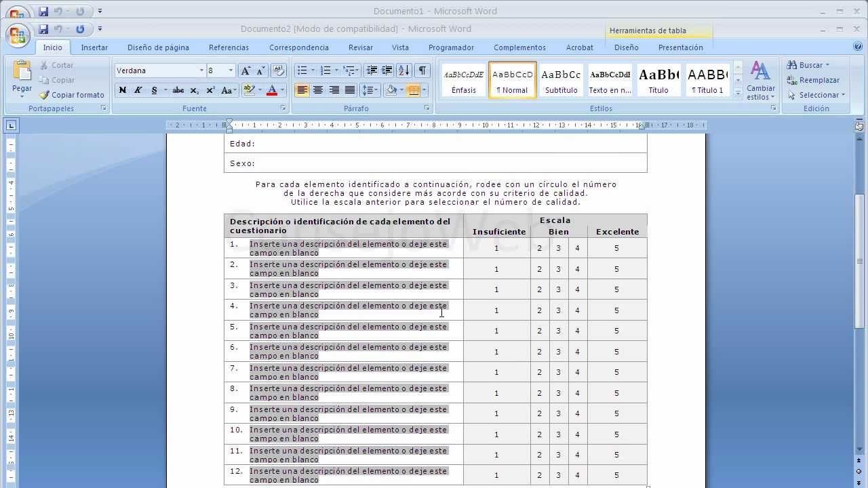Toggle center text alignment
868x488 pixels.
318,90
